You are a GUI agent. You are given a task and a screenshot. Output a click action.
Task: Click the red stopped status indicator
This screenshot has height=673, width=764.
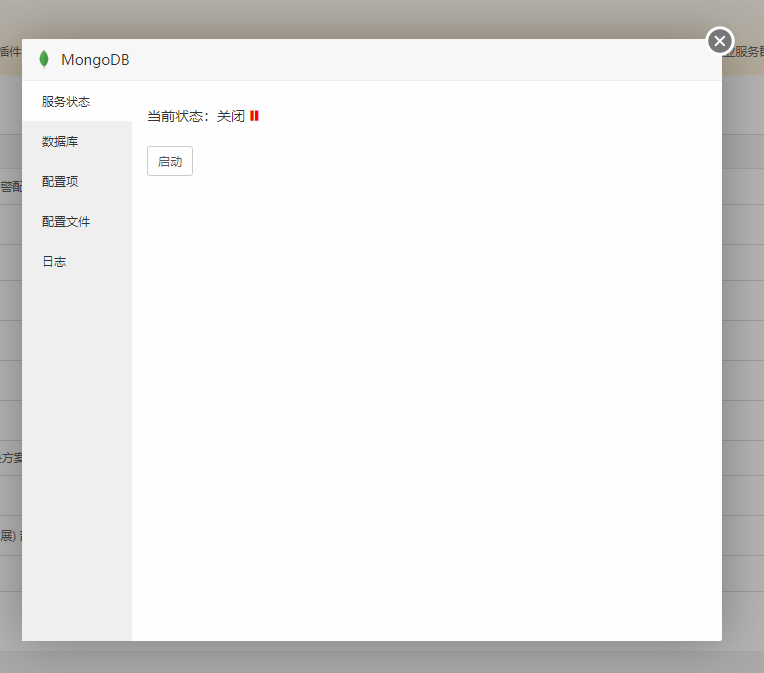tap(254, 116)
